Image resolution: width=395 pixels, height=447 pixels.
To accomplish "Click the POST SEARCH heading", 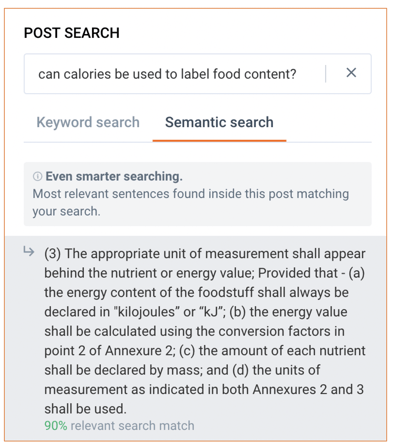I will (x=72, y=33).
